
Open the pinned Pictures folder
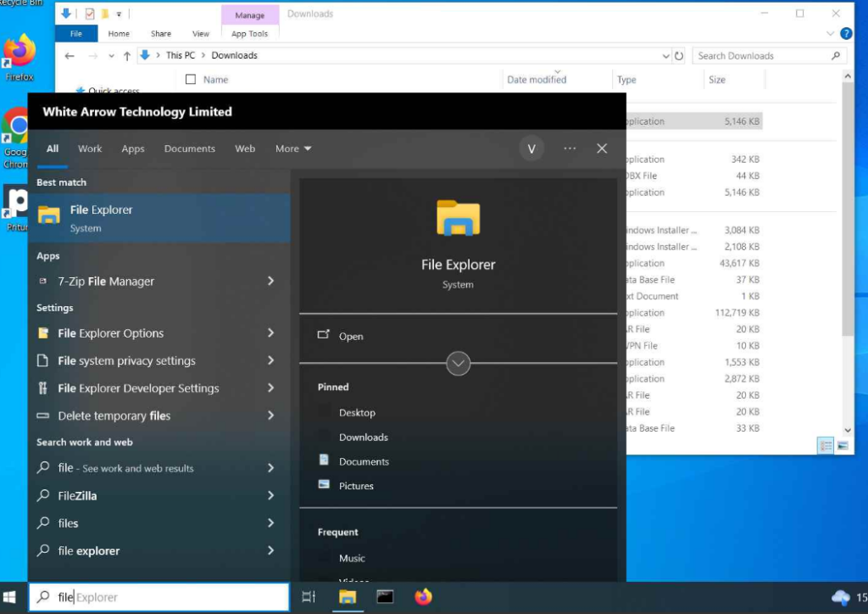point(356,486)
